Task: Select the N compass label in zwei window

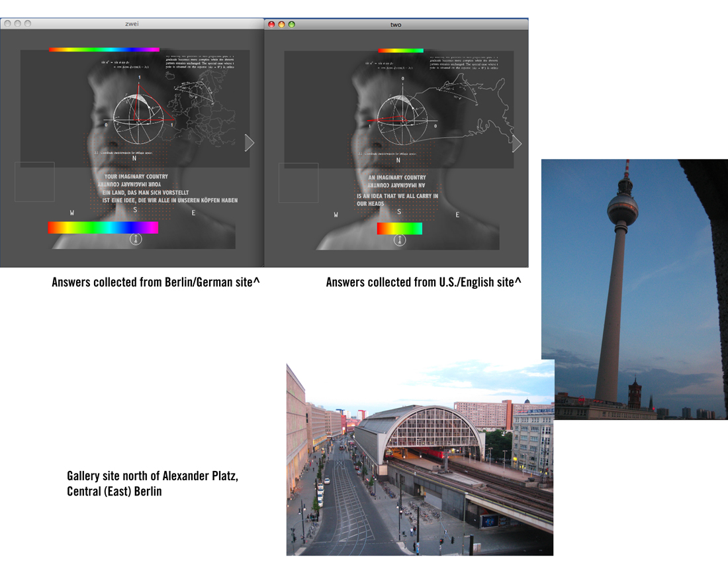Action: [134, 158]
